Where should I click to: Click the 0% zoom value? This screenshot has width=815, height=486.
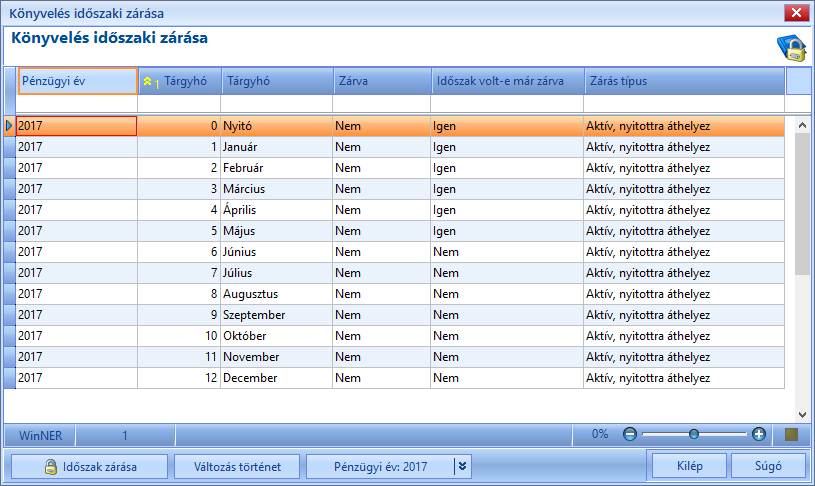tap(600, 434)
